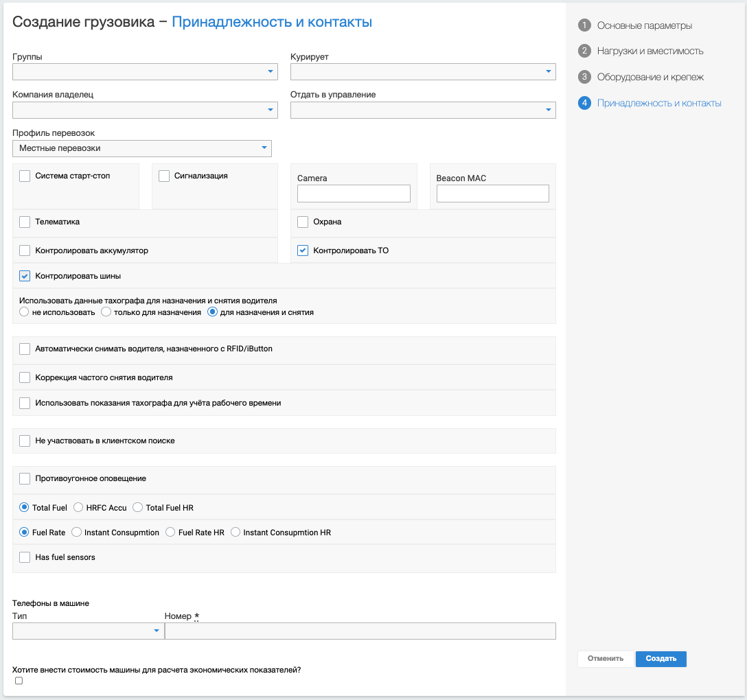The height and width of the screenshot is (700, 747).
Task: Open the Отдать в управление dropdown
Action: click(x=423, y=110)
